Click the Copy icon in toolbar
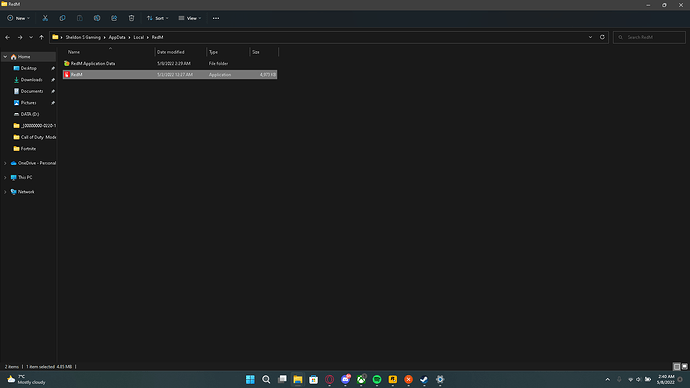690x388 pixels. [x=62, y=18]
